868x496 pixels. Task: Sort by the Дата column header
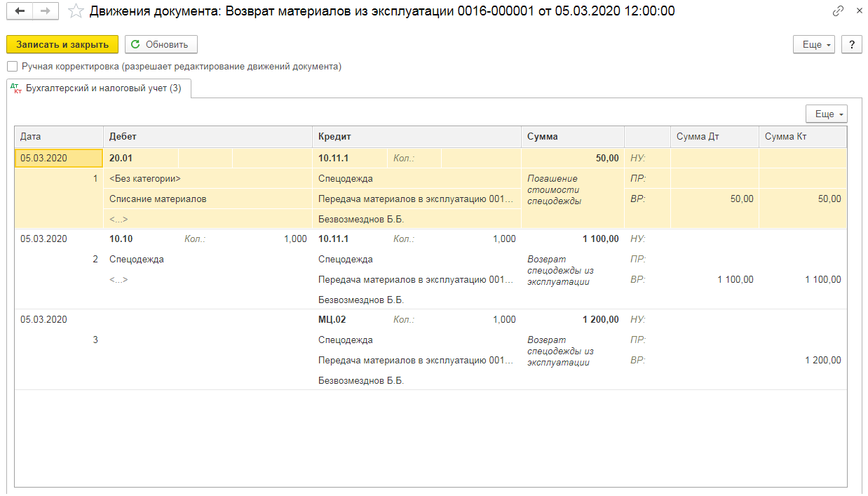[x=59, y=137]
